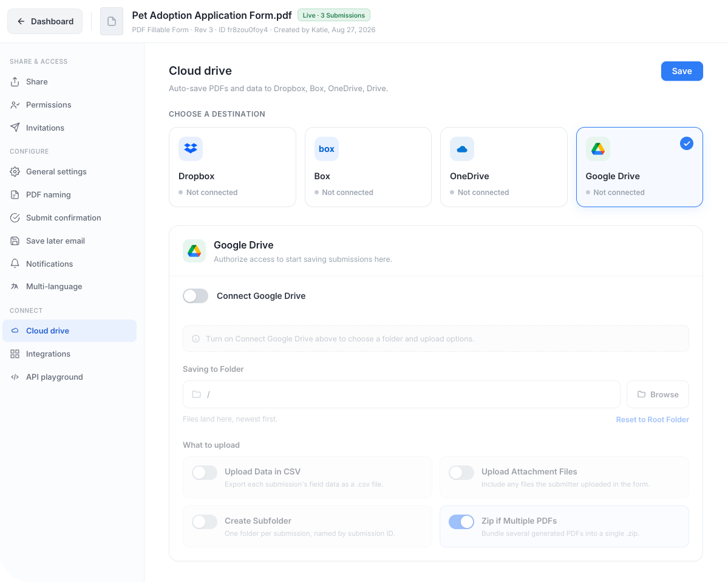Disable Zip if Multiple PDFs toggle

point(461,522)
